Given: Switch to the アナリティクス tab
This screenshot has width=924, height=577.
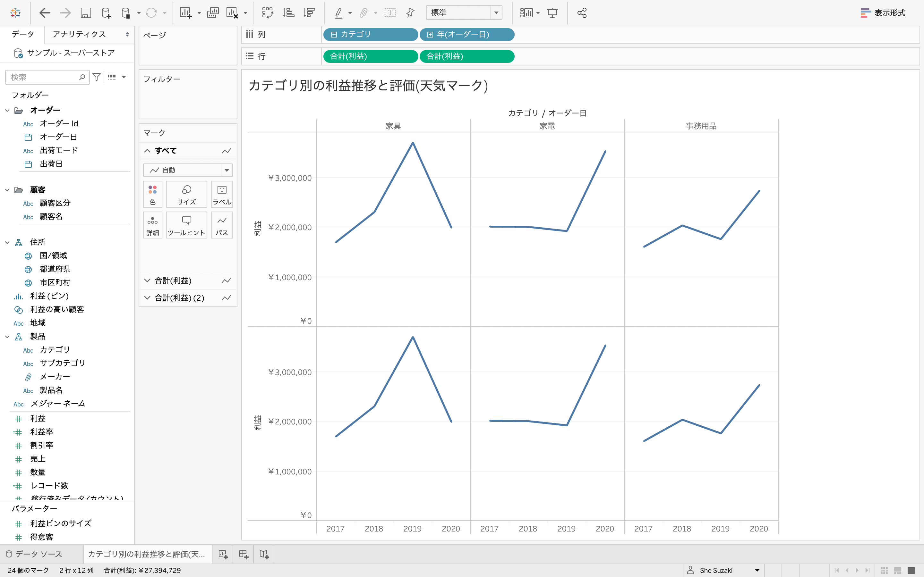Looking at the screenshot, I should pos(79,34).
